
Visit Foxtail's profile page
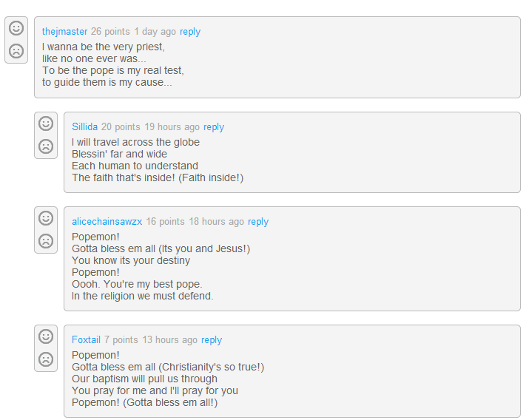[x=86, y=340]
